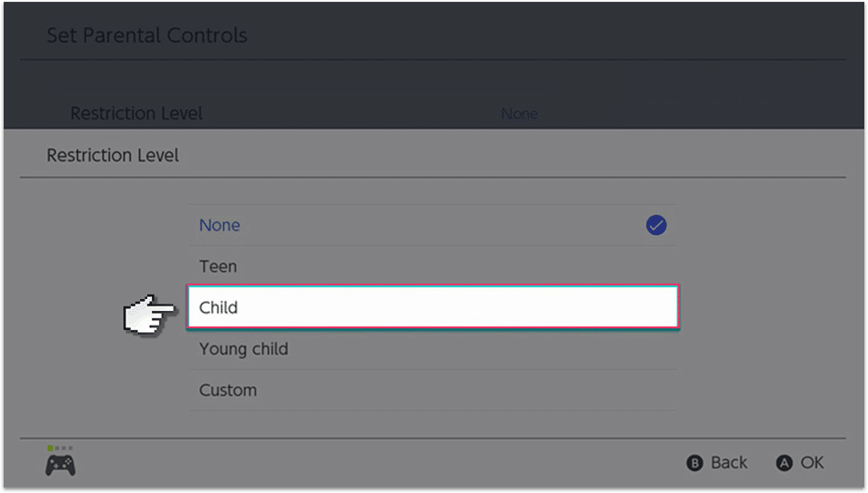Click the blue checkmark beside None
This screenshot has width=868, height=493.
coord(656,225)
